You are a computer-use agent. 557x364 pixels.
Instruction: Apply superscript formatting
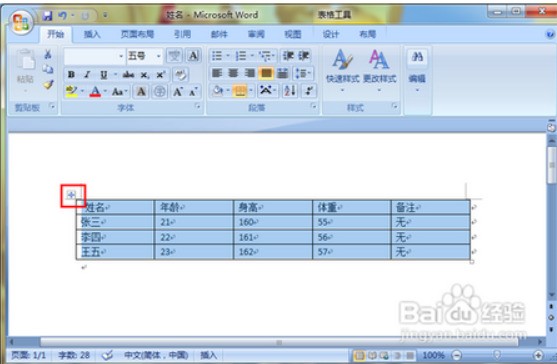pyautogui.click(x=160, y=75)
